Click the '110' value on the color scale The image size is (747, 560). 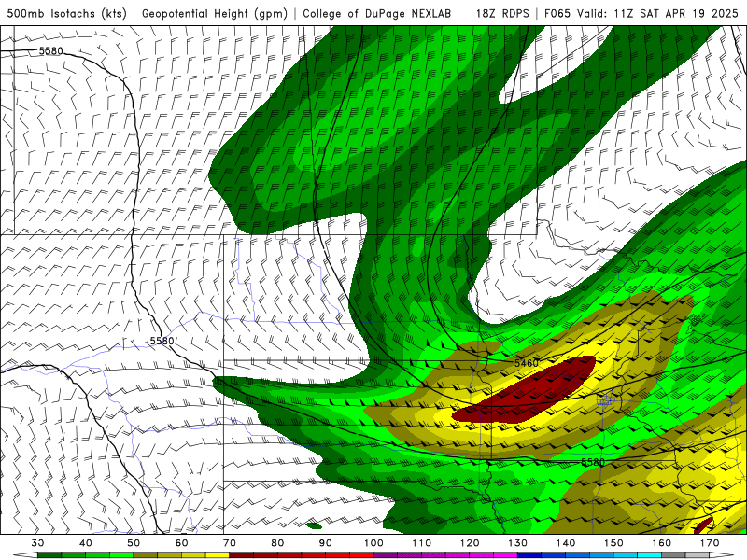click(x=422, y=543)
